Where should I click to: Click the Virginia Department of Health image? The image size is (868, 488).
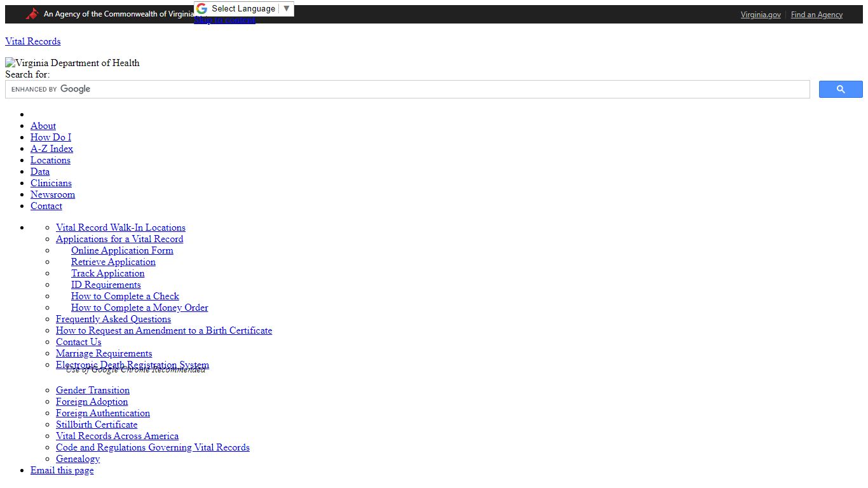coord(72,63)
